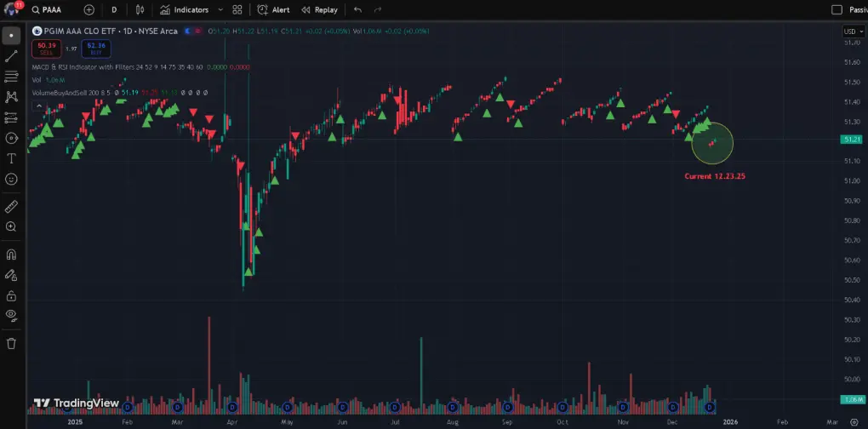Click the 1.06M volume label on price scale

point(853,399)
